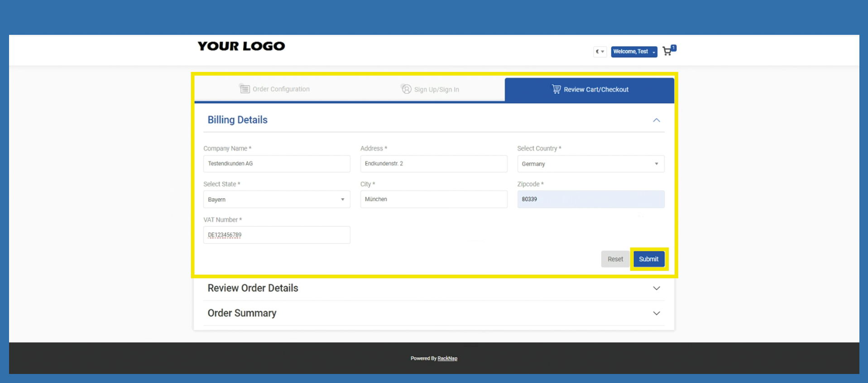Focus the VAT Number input field
Viewport: 868px width, 383px height.
pos(276,235)
